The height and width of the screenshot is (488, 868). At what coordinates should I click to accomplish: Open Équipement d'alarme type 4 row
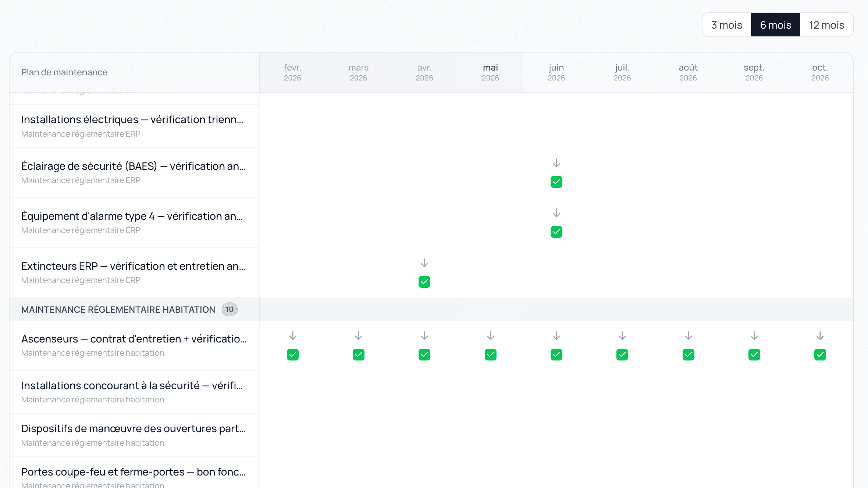[x=134, y=223]
